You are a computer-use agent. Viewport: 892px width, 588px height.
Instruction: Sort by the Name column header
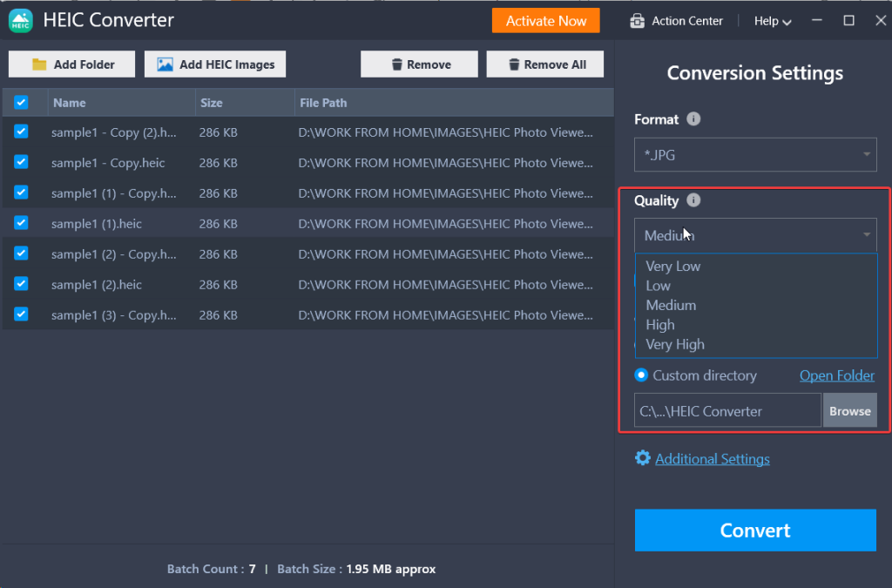point(122,103)
